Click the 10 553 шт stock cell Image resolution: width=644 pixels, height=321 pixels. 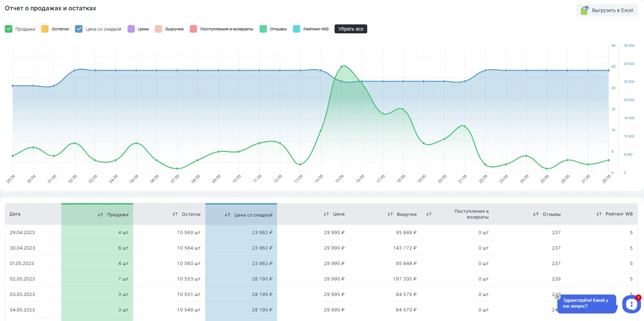point(189,279)
